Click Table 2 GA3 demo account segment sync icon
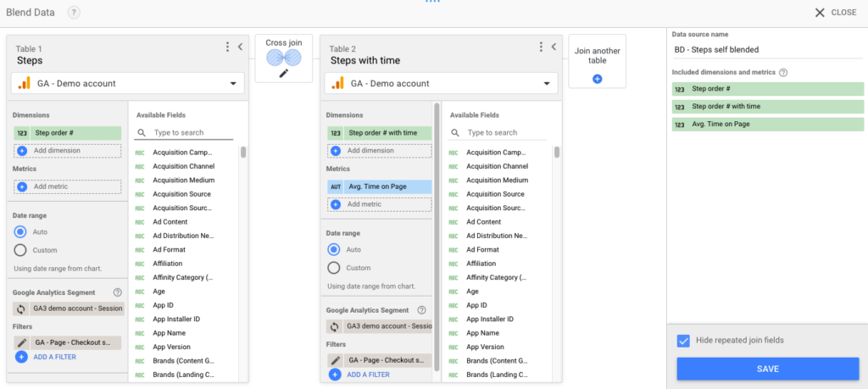This screenshot has height=389, width=868. 334,326
